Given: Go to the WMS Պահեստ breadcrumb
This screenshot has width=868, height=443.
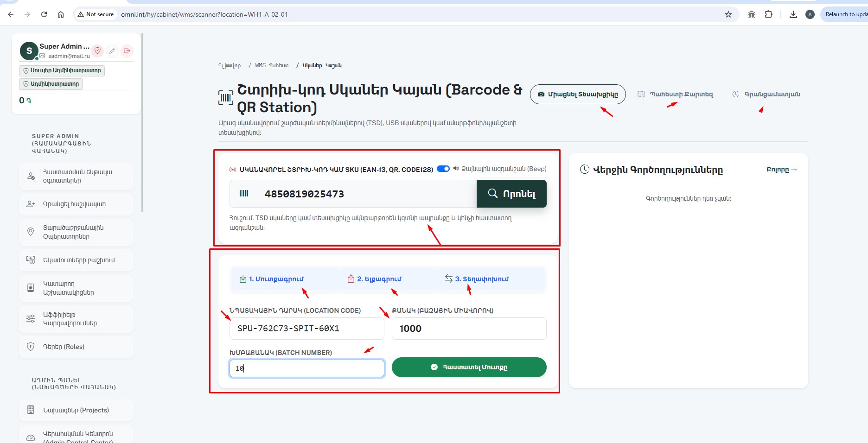Looking at the screenshot, I should pos(272,65).
